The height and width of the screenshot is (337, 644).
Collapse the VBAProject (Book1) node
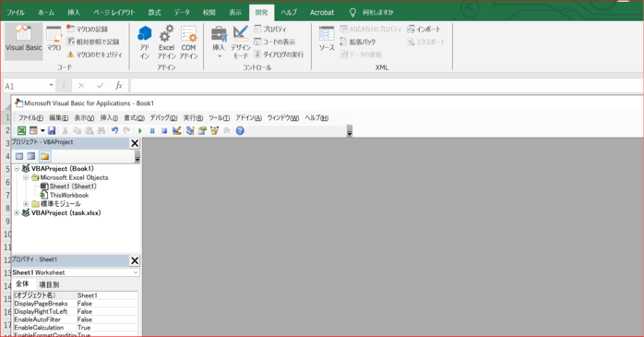(17, 168)
